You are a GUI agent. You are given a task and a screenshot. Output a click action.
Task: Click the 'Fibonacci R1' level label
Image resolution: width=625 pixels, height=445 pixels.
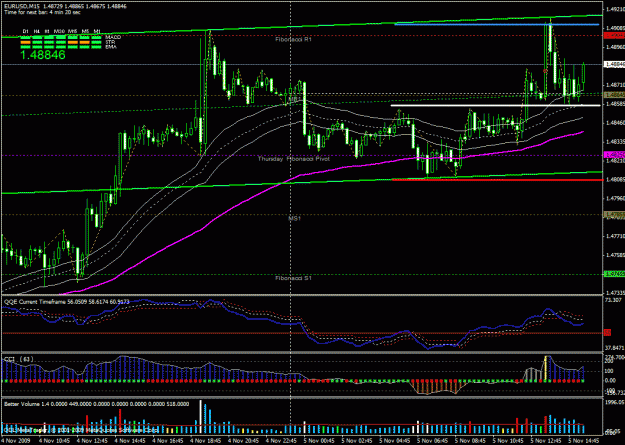[x=293, y=39]
